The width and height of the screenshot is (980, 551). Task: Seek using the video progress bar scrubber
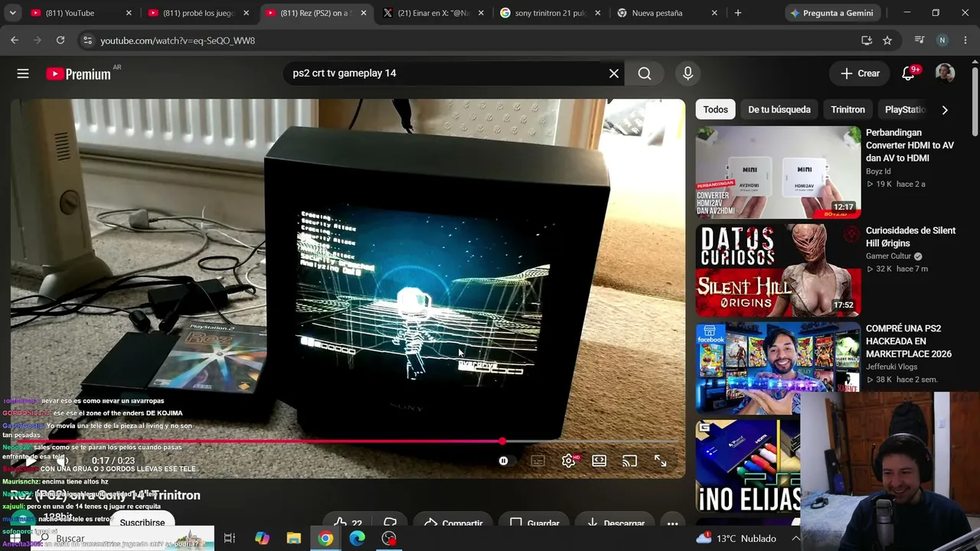502,442
